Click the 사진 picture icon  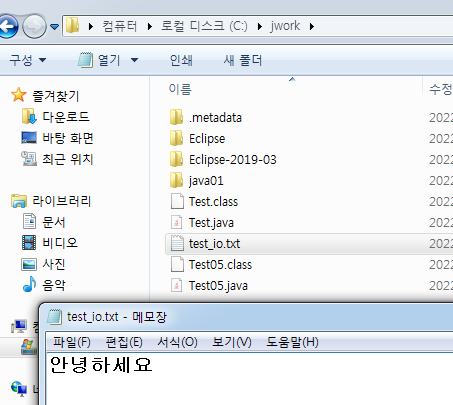29,264
